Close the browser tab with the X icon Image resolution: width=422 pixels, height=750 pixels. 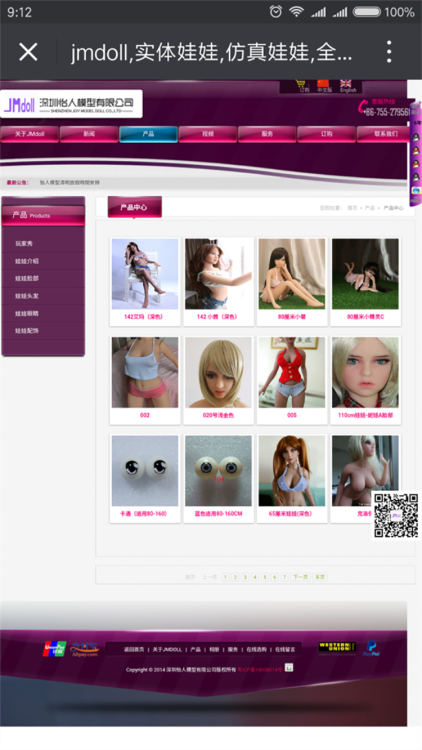[28, 51]
